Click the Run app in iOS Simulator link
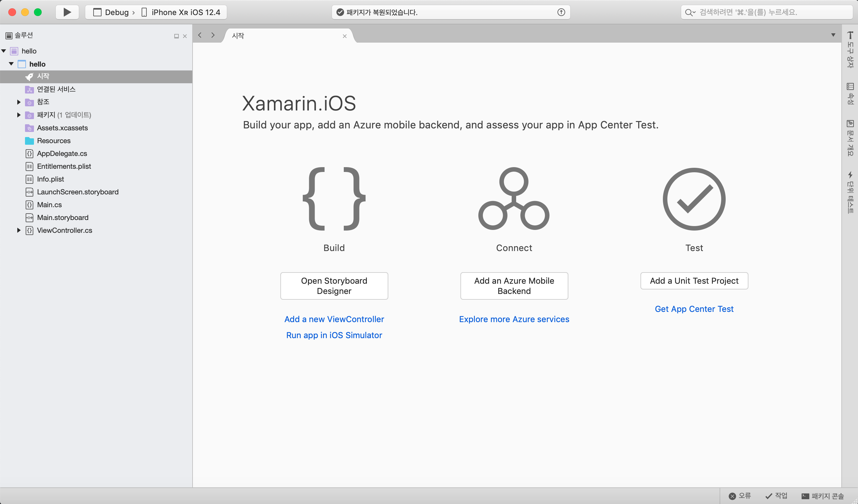This screenshot has width=858, height=504. (334, 335)
